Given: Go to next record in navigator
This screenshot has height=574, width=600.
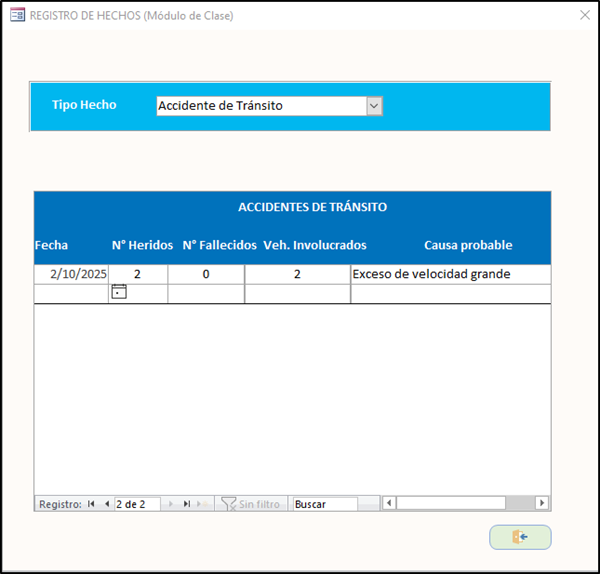Looking at the screenshot, I should [x=171, y=504].
